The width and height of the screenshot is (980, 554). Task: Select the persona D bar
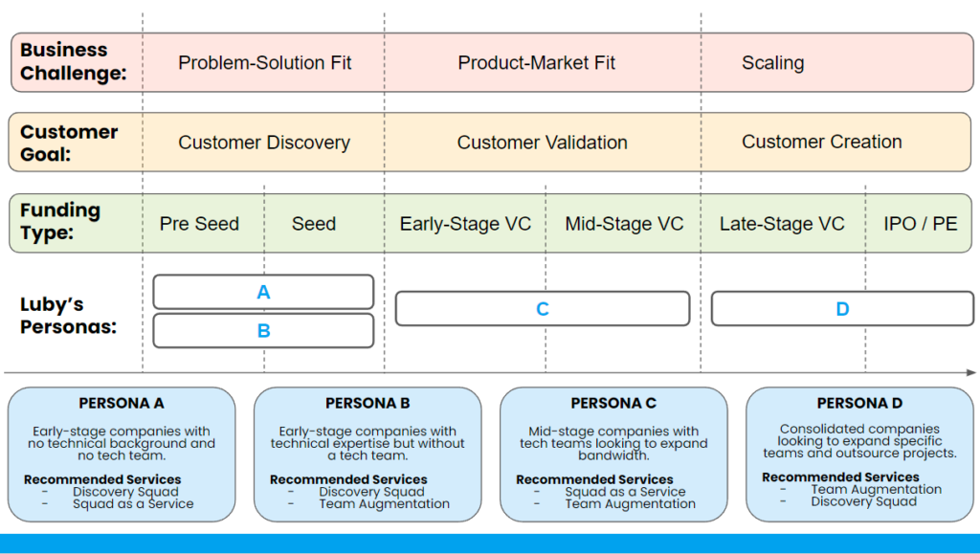click(x=842, y=309)
